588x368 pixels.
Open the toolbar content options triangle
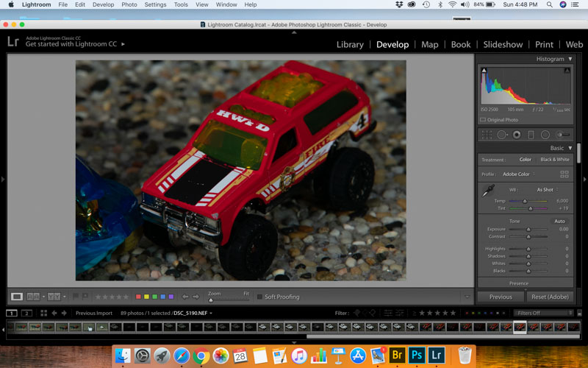467,297
